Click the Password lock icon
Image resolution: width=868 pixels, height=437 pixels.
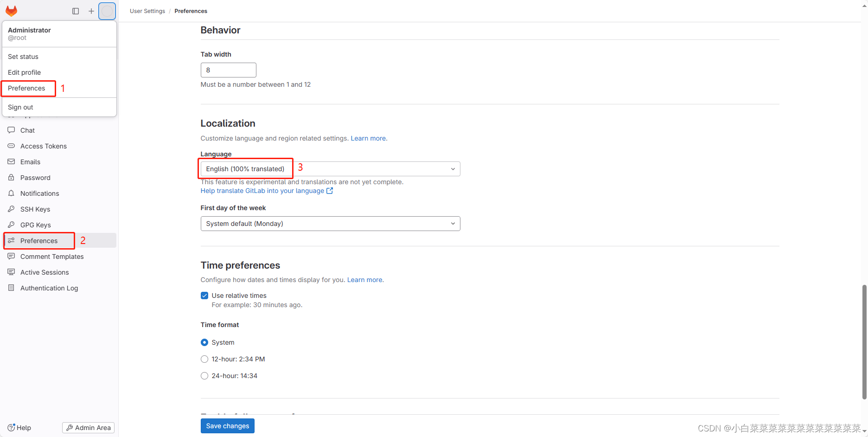[x=11, y=178]
